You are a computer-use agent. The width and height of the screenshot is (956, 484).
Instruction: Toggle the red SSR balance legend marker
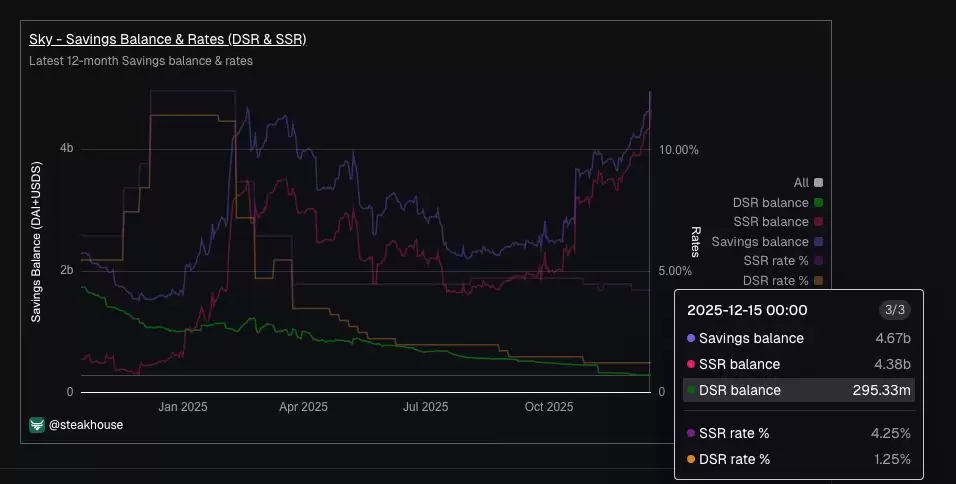(819, 222)
